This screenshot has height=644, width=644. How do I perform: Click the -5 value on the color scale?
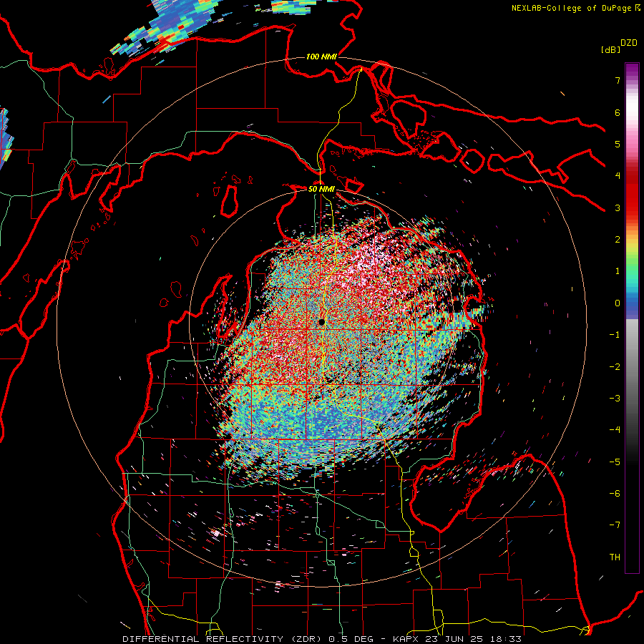(615, 462)
